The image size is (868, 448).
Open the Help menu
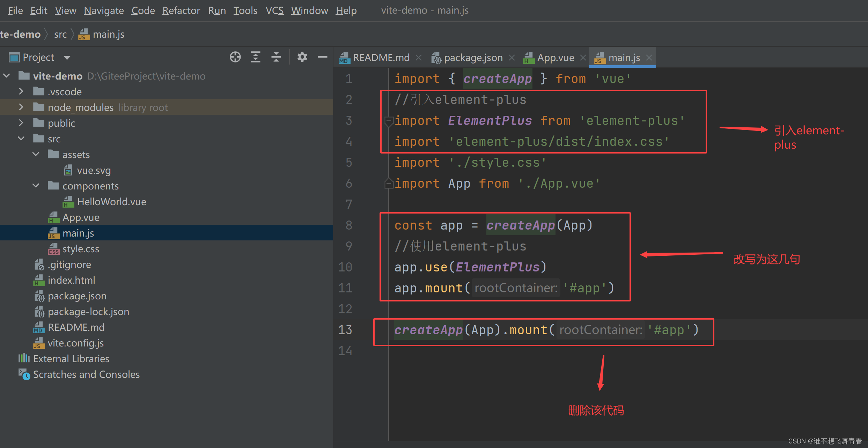pos(346,10)
